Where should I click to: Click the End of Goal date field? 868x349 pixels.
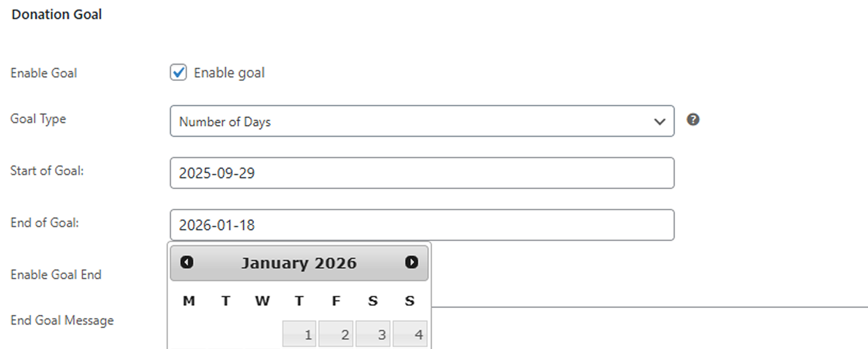tap(421, 225)
